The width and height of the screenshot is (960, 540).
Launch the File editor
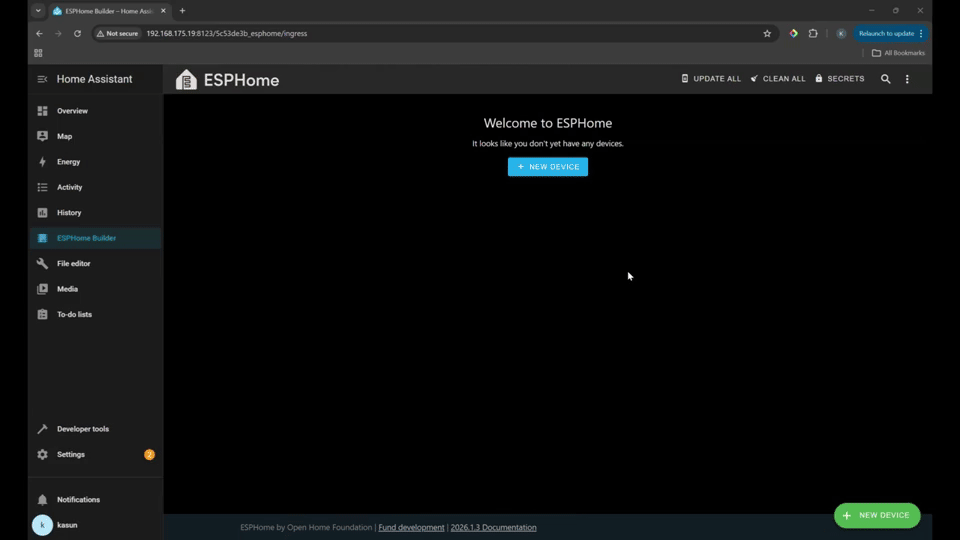pos(73,264)
